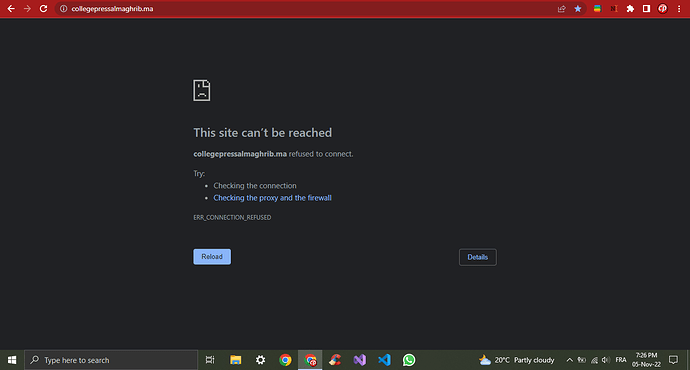Open WhatsApp from the taskbar
The height and width of the screenshot is (370, 690).
pyautogui.click(x=409, y=360)
